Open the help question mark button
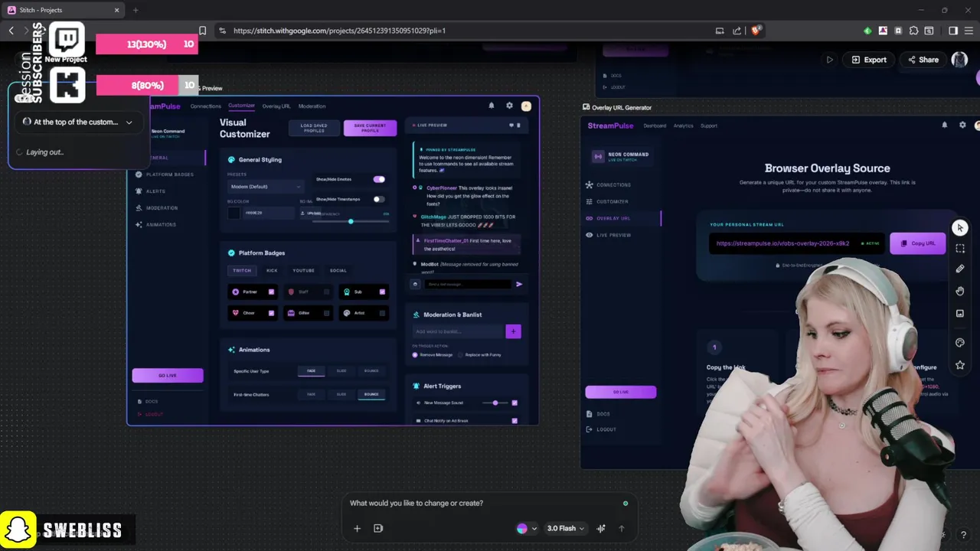The width and height of the screenshot is (980, 551). 964,535
